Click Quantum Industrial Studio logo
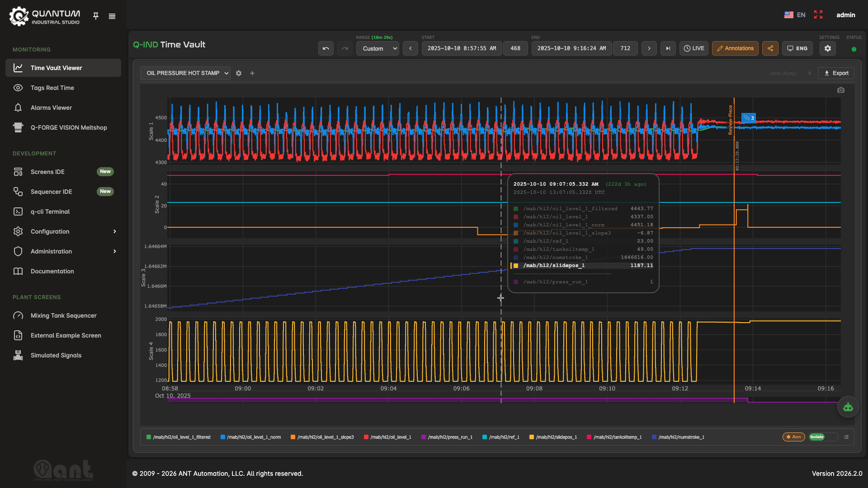This screenshot has width=868, height=488. 45,17
